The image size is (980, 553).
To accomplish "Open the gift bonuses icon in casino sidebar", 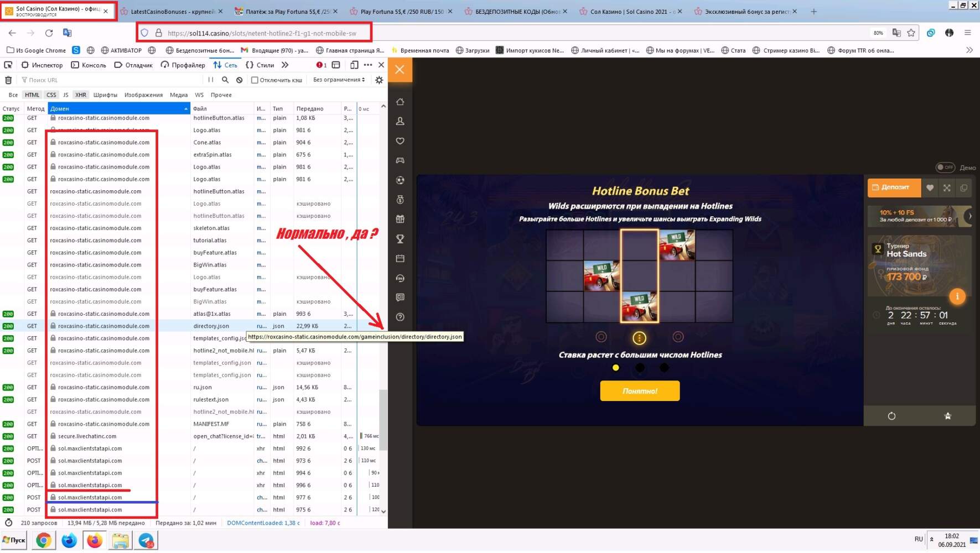I will pos(400,219).
